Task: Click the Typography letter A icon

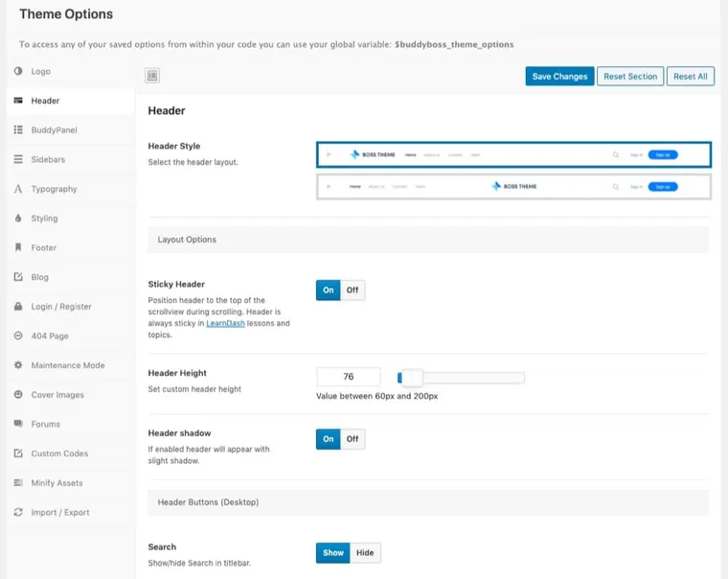Action: coord(18,189)
